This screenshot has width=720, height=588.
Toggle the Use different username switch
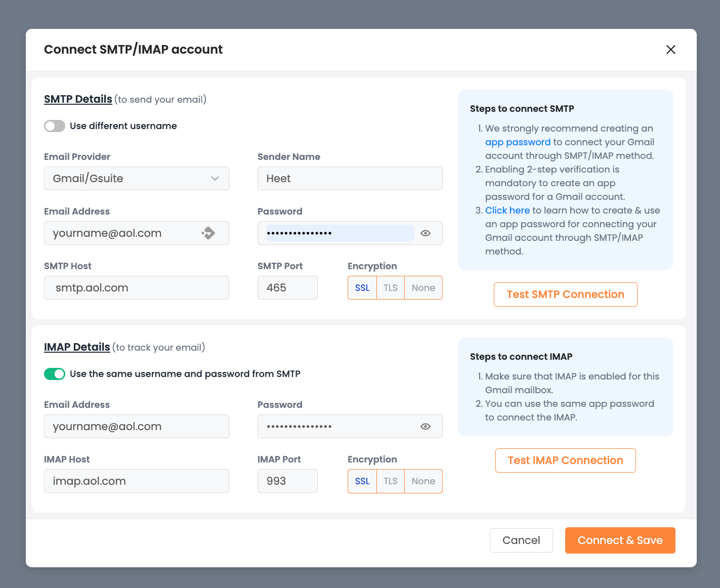[55, 126]
